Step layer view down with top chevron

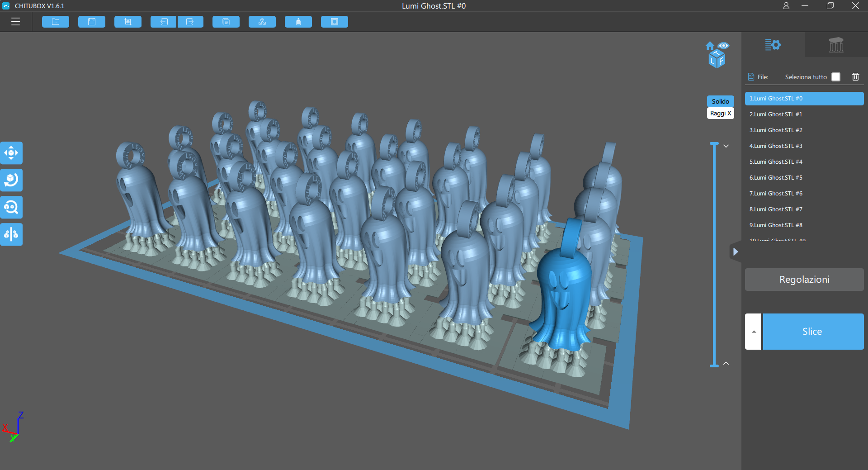click(x=726, y=146)
